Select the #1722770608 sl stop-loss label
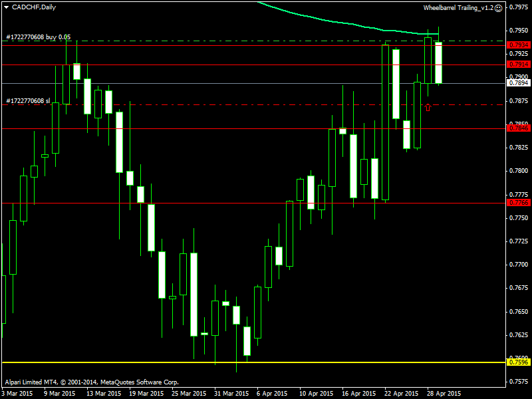Viewport: 532px width, 399px height. [28, 101]
